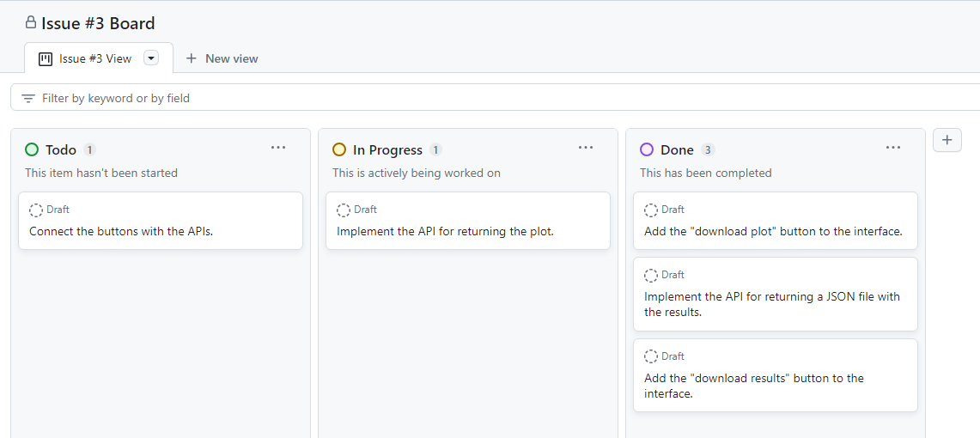Click the Issue #3 Board project title
This screenshot has height=438, width=980.
click(98, 24)
